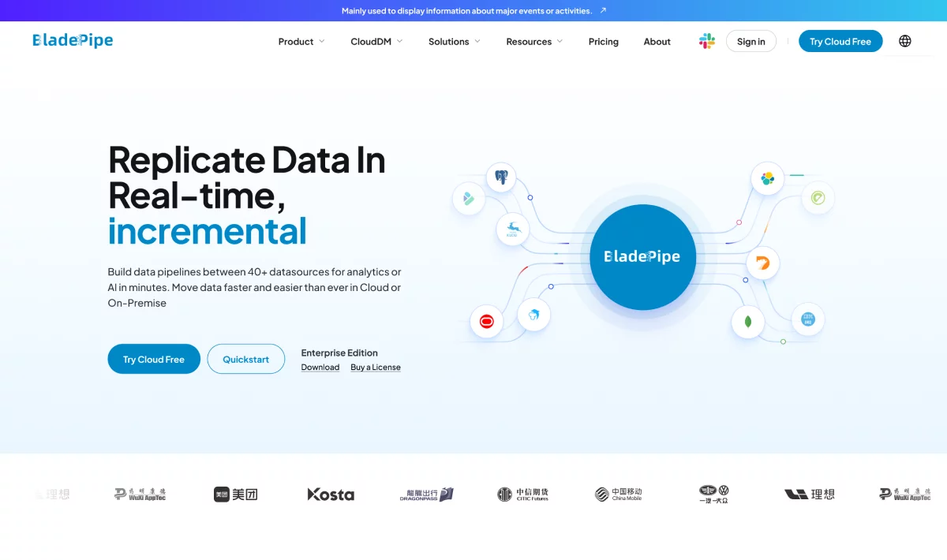Open the About page
Image resolution: width=947 pixels, height=560 pixels.
coord(657,42)
